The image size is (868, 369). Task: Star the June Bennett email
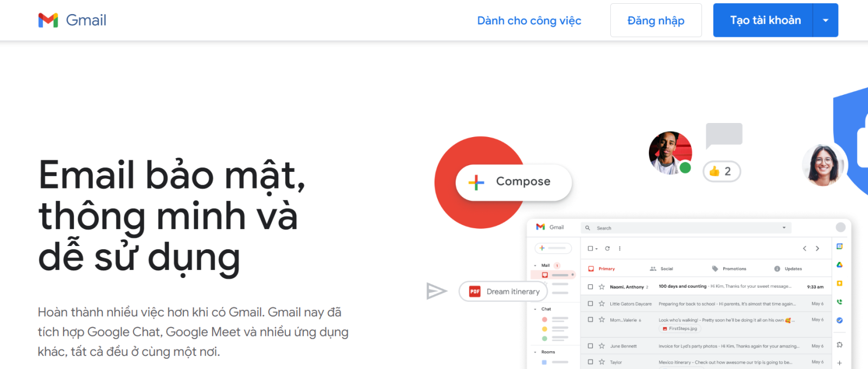coord(602,346)
